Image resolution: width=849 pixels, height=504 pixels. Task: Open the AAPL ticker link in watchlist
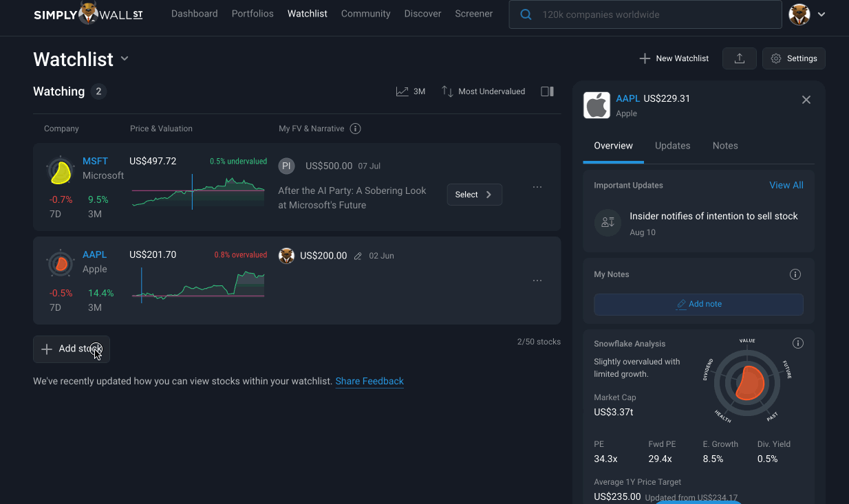pyautogui.click(x=95, y=254)
